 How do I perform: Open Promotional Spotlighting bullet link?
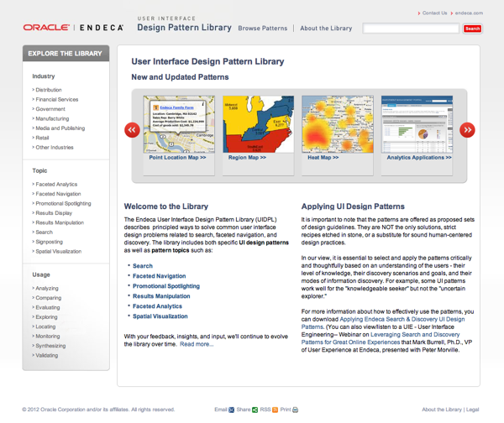166,286
